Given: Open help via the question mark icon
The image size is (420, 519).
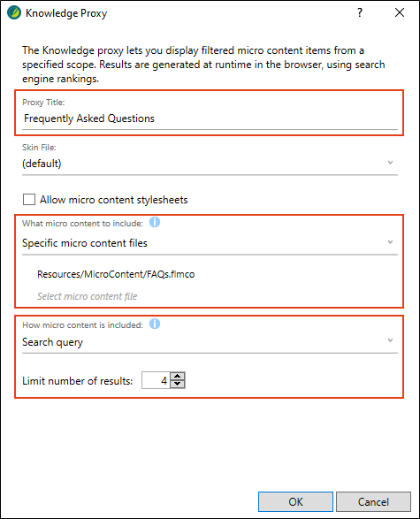Looking at the screenshot, I should (x=360, y=12).
